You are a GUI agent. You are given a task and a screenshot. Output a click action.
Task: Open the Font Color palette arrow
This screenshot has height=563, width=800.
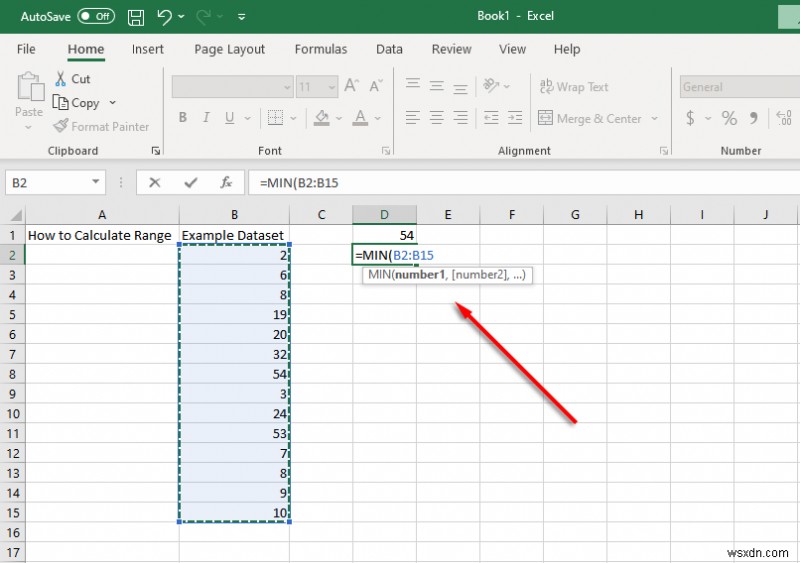378,118
